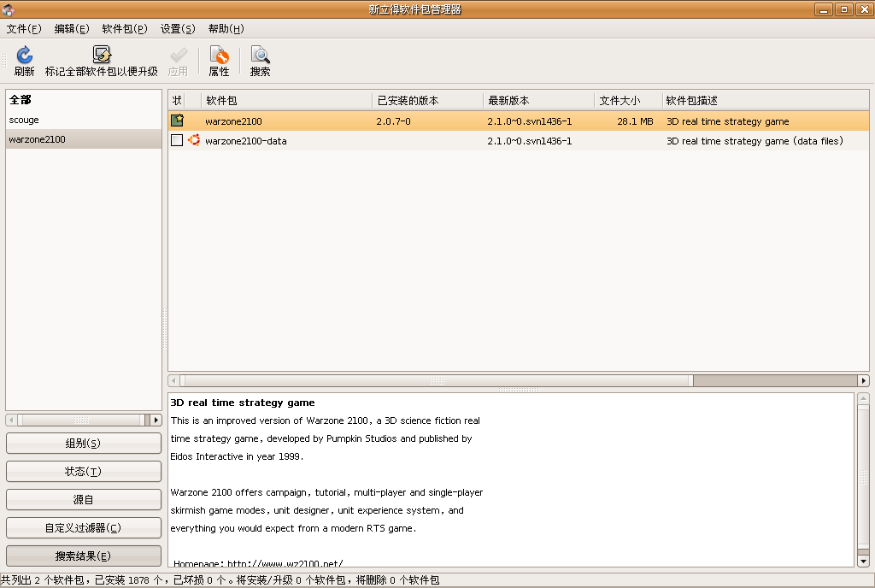The width and height of the screenshot is (875, 588).
Task: Select the warzone2100-data package name cell
Action: pyautogui.click(x=245, y=141)
